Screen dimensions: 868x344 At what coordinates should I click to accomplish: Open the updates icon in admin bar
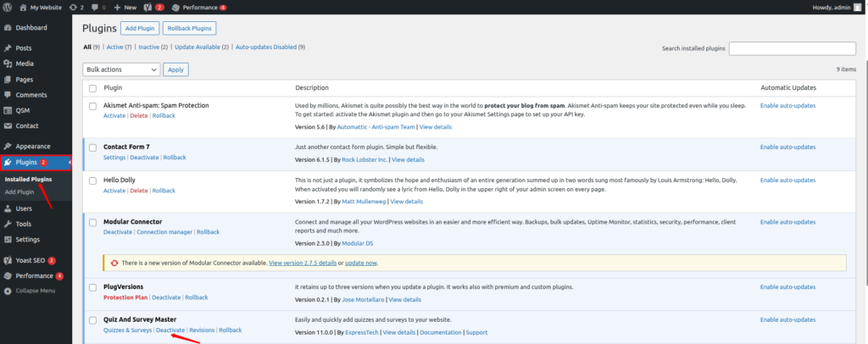(73, 8)
